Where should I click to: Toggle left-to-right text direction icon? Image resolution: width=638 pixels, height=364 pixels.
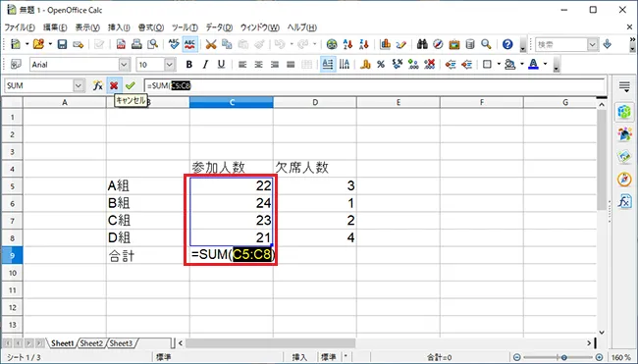(328, 64)
